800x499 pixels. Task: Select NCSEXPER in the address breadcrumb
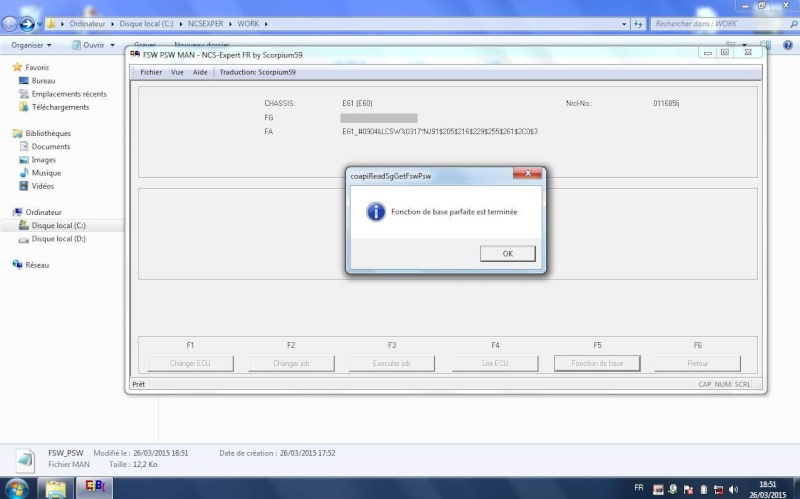206,23
